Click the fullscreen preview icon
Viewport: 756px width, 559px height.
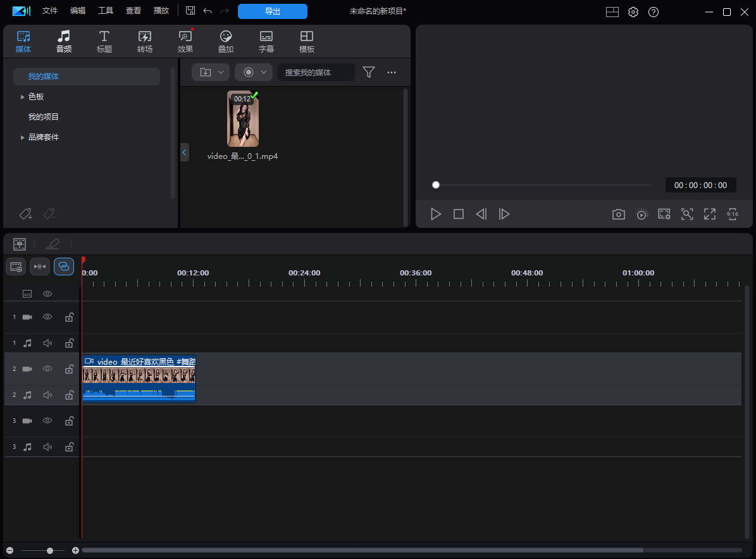[710, 214]
